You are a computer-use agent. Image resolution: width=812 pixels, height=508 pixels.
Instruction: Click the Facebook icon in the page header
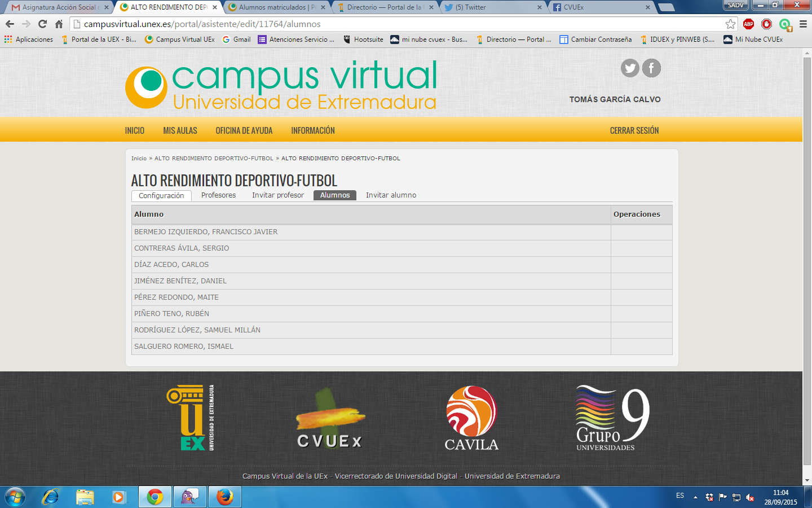point(651,68)
